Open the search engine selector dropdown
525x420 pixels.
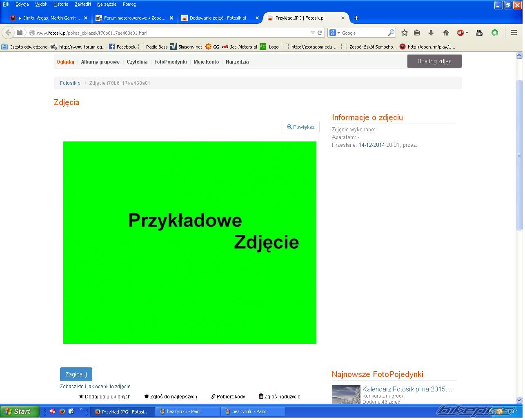[x=334, y=33]
